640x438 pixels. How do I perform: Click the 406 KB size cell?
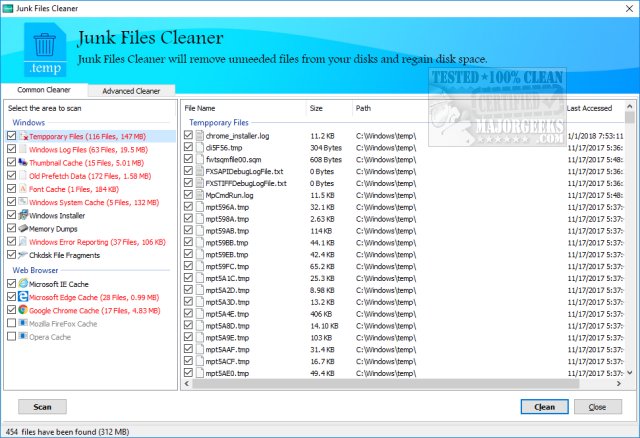[x=321, y=314]
